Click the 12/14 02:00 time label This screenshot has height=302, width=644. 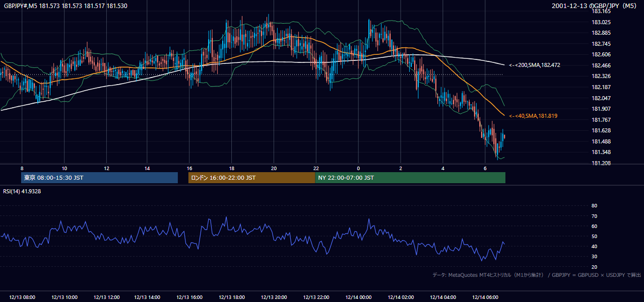click(x=401, y=297)
